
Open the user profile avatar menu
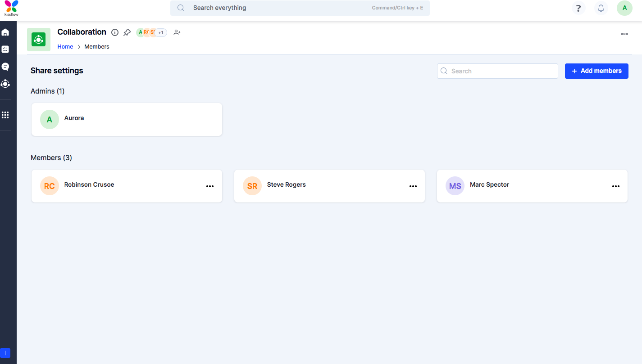pyautogui.click(x=624, y=8)
